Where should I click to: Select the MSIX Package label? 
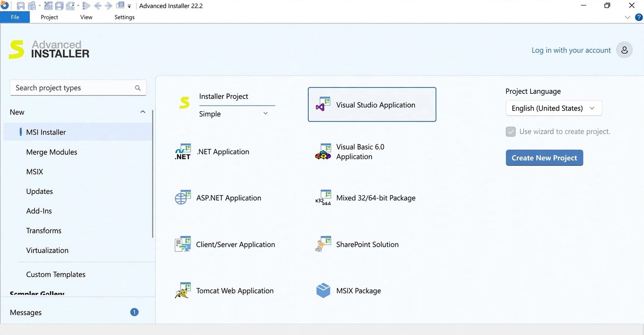[358, 291]
